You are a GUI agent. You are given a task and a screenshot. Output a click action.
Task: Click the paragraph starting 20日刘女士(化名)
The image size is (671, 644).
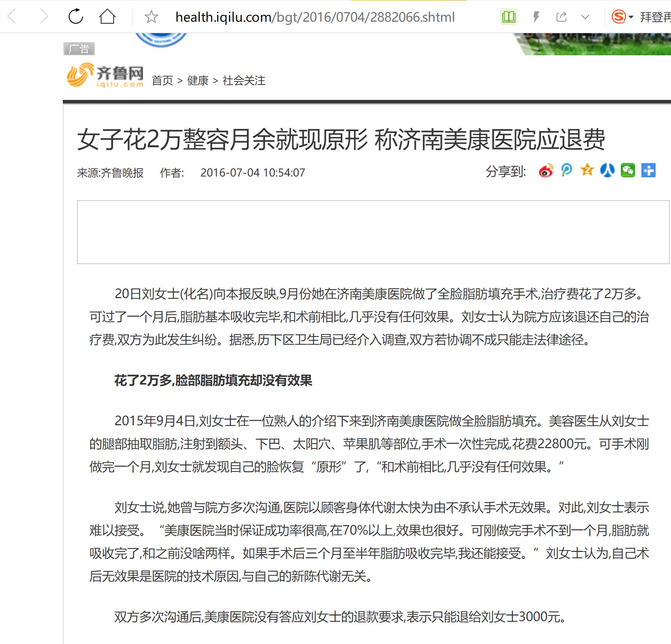[369, 317]
